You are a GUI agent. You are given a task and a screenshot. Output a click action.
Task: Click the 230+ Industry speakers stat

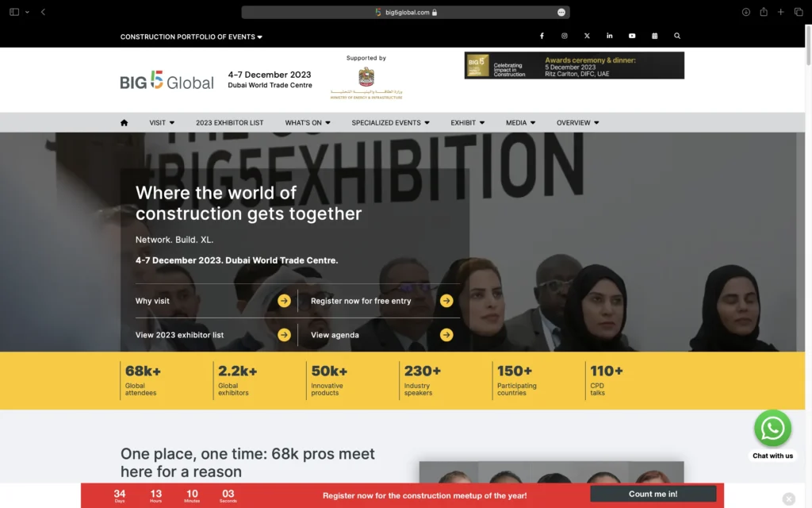pos(422,380)
